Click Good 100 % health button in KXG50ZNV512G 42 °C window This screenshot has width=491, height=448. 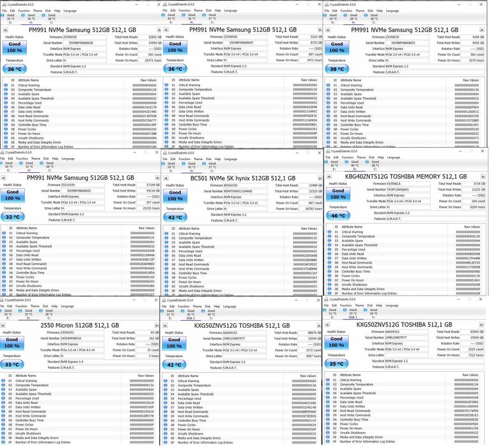coord(174,343)
